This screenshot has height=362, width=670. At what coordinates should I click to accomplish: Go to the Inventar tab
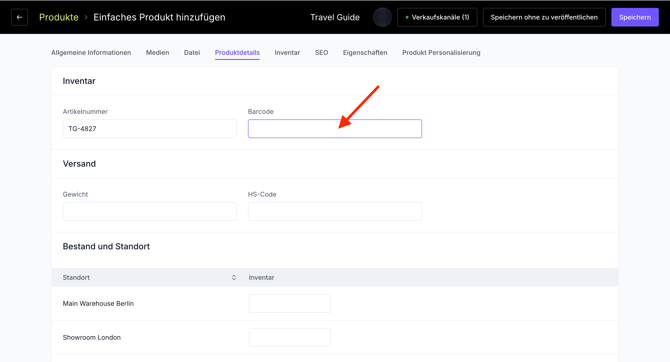click(x=287, y=53)
